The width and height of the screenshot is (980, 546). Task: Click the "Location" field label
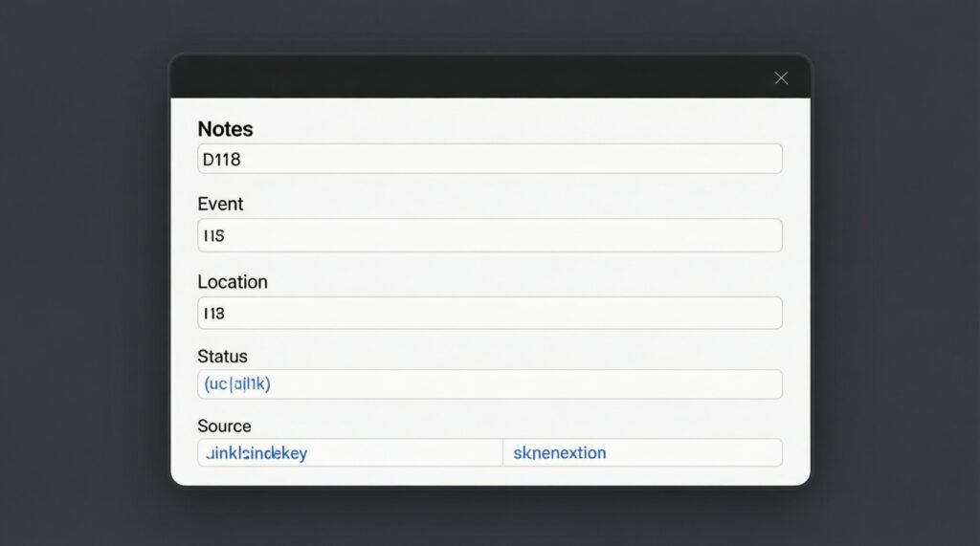[233, 282]
